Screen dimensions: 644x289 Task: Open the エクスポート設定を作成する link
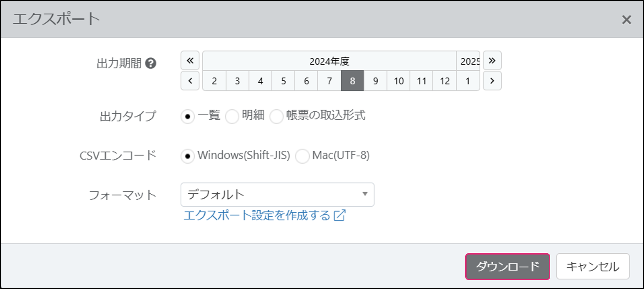(264, 215)
